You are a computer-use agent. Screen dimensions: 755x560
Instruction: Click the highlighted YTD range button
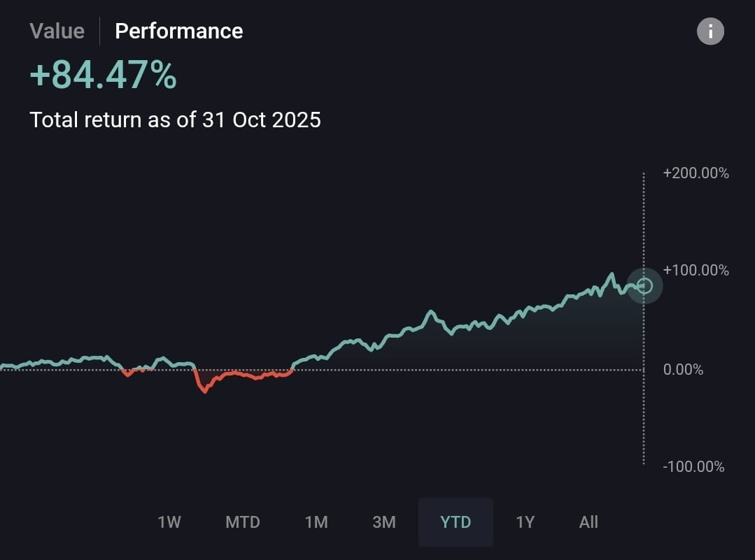(456, 522)
